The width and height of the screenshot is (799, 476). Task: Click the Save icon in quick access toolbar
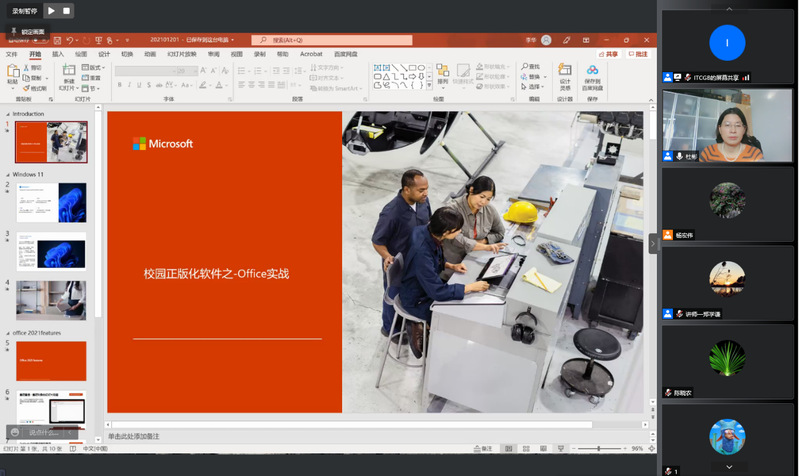(x=55, y=40)
